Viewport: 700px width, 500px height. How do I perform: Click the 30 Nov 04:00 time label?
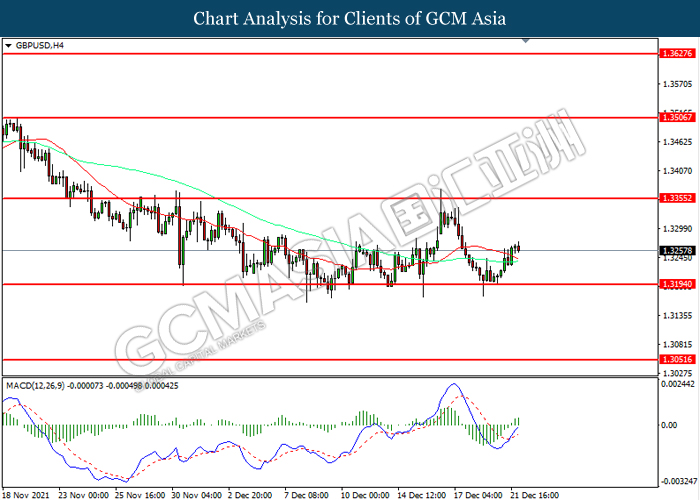tap(196, 495)
